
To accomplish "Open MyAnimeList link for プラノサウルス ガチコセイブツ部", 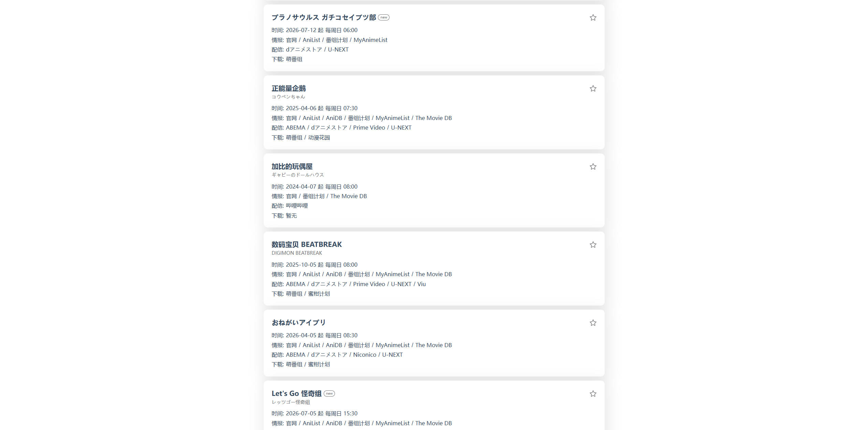I will click(x=370, y=40).
